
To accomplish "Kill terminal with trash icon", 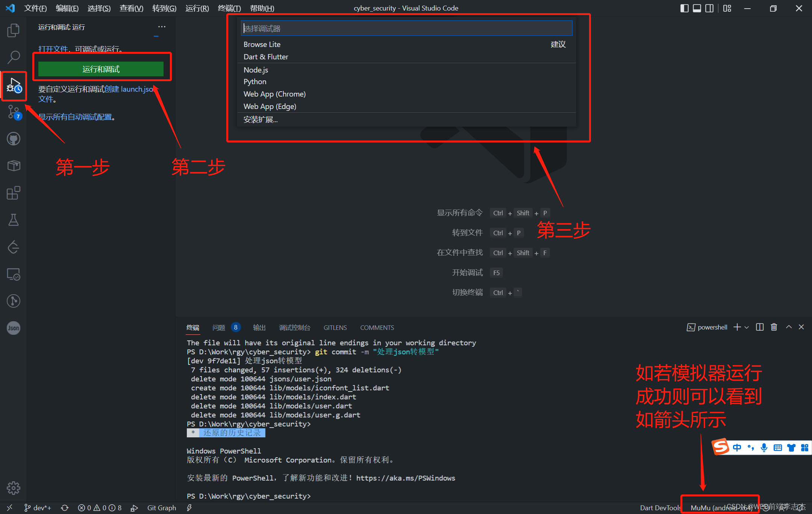I will click(774, 327).
